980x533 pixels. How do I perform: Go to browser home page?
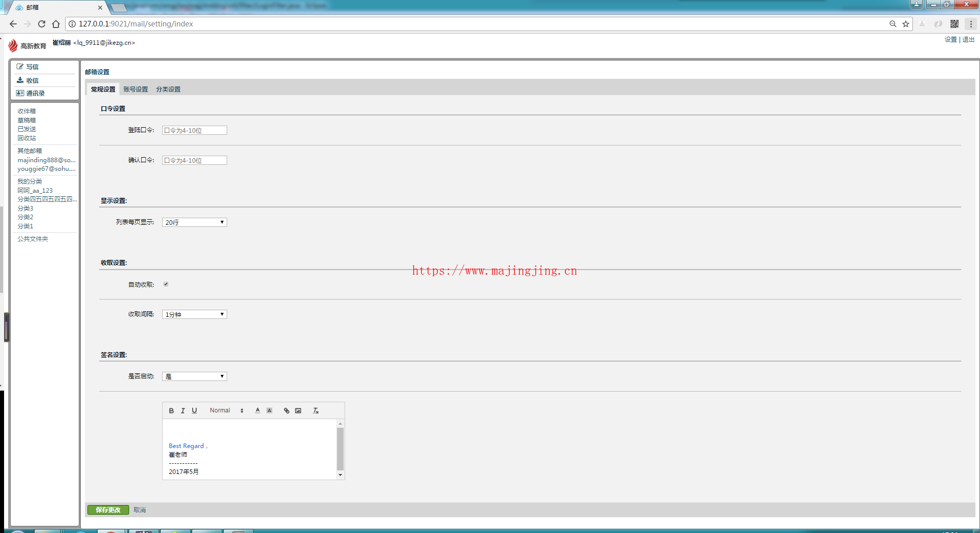point(56,24)
